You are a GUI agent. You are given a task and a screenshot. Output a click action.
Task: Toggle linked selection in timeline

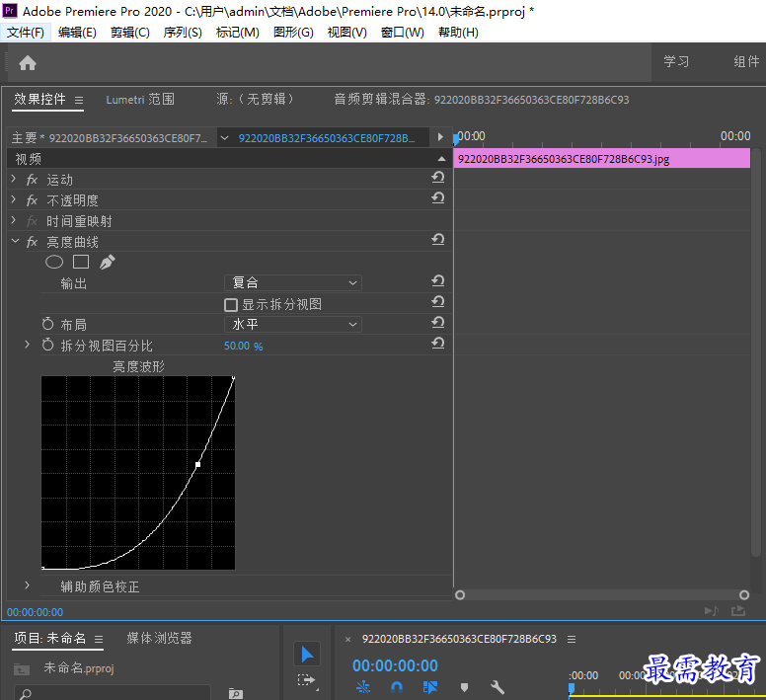(430, 687)
